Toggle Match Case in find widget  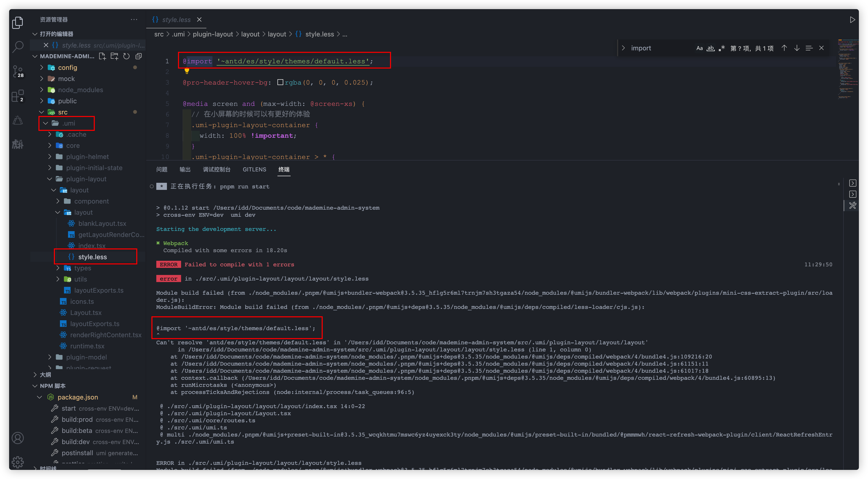point(700,48)
